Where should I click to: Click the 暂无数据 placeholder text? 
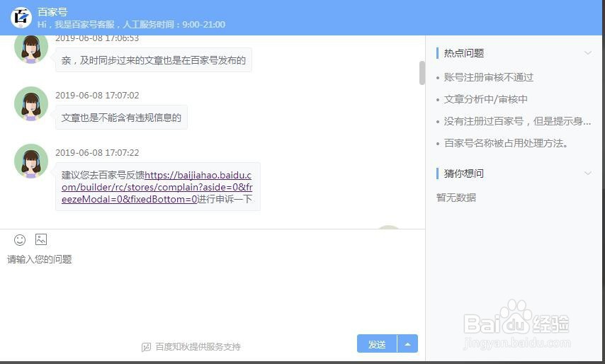(456, 198)
